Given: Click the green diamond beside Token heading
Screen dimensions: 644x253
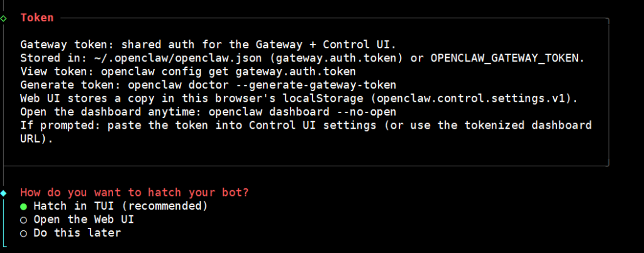Looking at the screenshot, I should [x=4, y=18].
